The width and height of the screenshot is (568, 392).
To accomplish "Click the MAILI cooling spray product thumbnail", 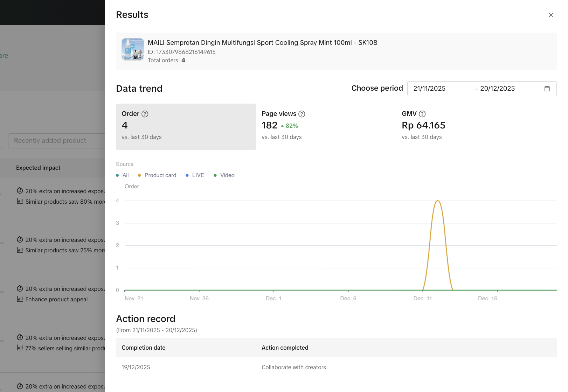I will (x=133, y=50).
